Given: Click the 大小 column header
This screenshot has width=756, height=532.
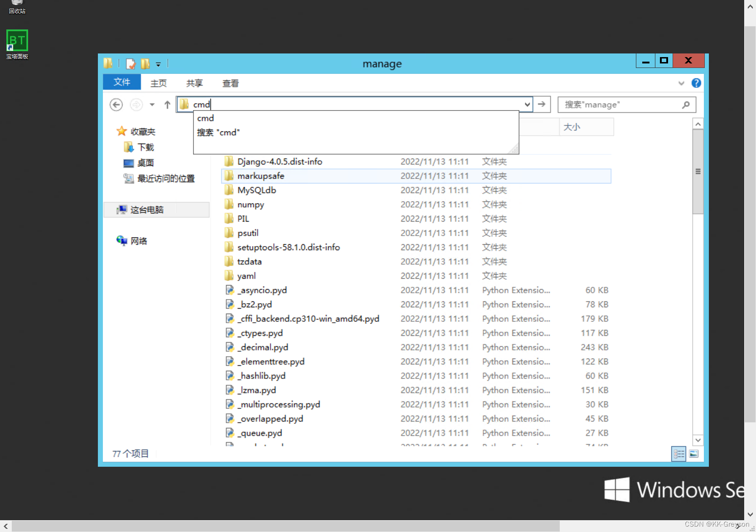Looking at the screenshot, I should click(x=586, y=127).
